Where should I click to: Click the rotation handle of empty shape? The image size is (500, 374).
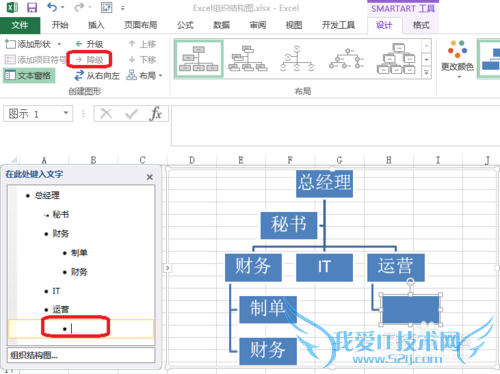[411, 282]
